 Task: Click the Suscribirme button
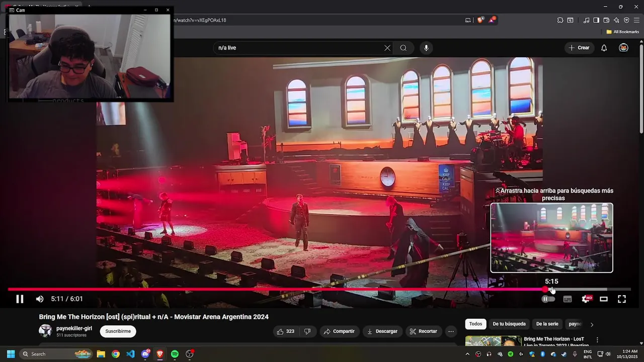[118, 331]
